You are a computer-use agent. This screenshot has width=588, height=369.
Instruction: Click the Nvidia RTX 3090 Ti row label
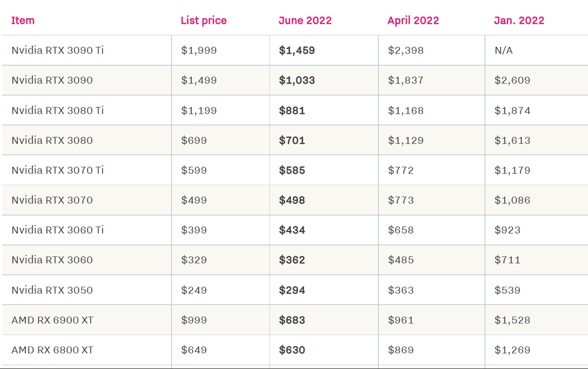click(58, 50)
